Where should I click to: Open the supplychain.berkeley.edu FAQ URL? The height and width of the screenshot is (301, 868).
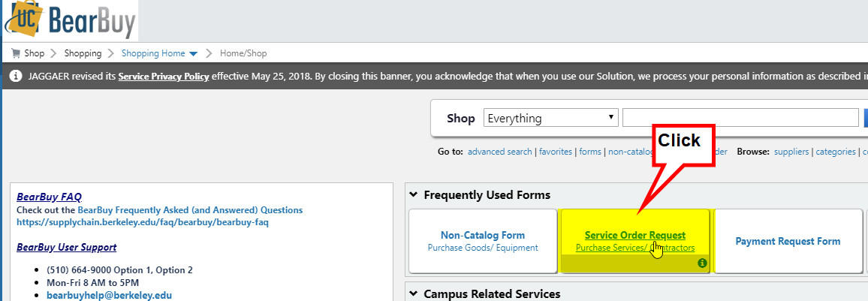tap(142, 222)
